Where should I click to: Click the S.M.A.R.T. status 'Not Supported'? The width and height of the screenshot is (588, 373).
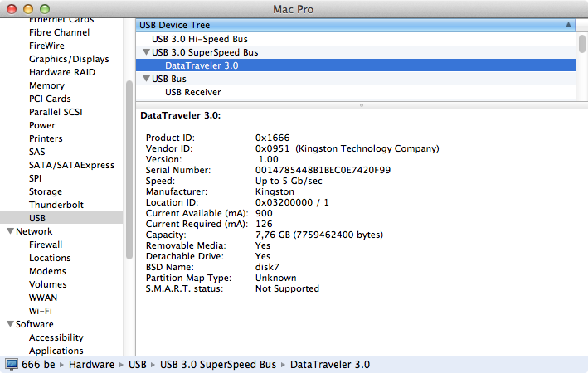[x=287, y=288]
